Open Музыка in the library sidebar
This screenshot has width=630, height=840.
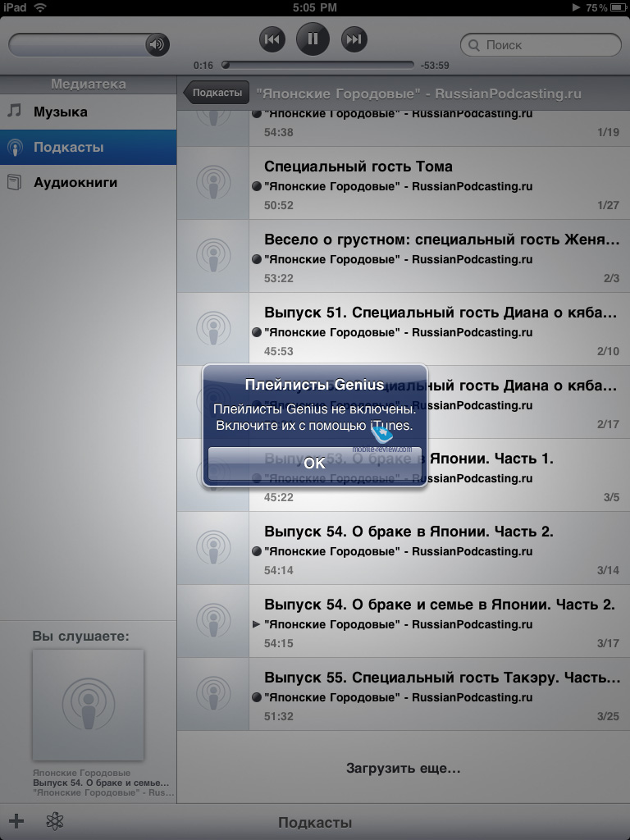89,112
